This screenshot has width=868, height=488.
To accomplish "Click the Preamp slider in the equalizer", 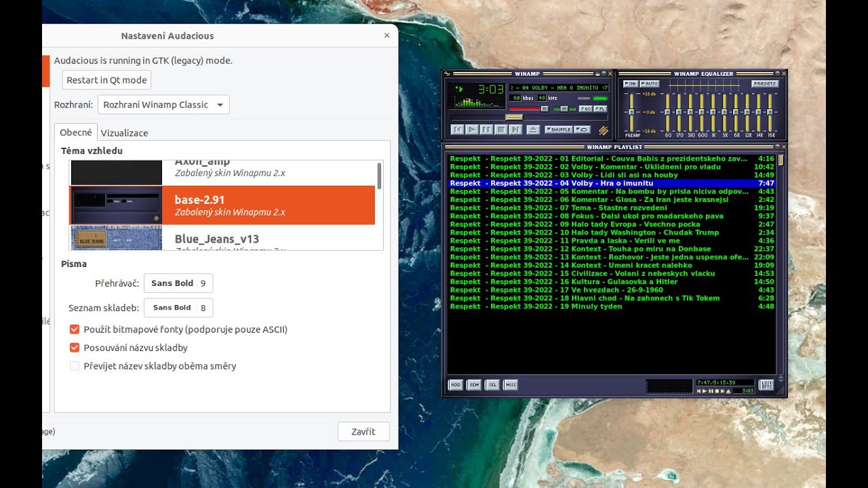I will click(x=631, y=112).
